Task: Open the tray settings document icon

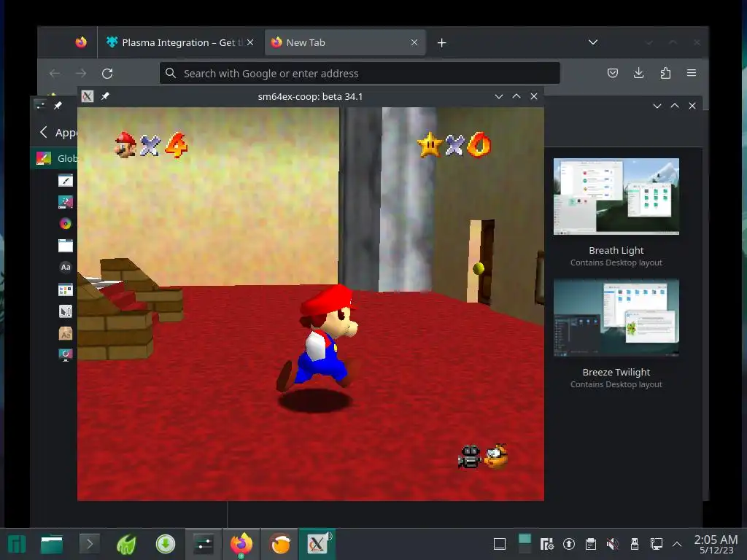Action: (546, 544)
